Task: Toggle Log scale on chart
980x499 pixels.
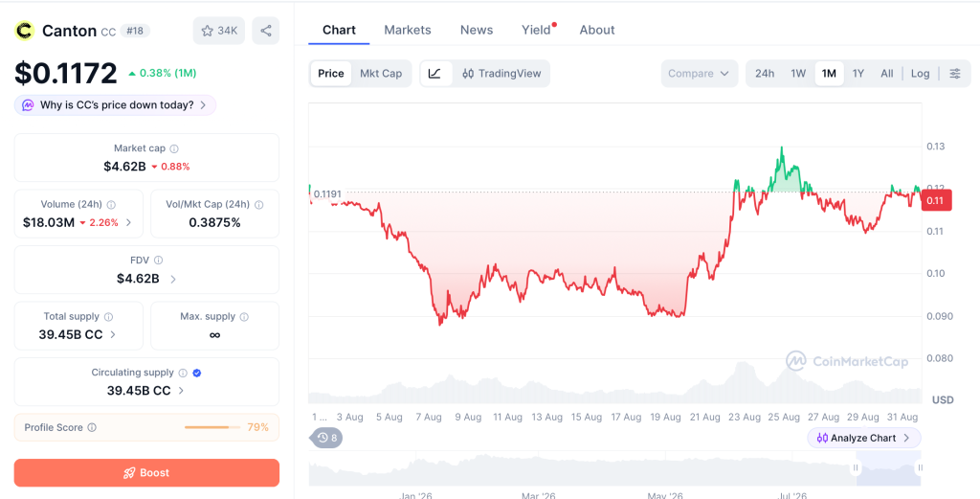Action: pyautogui.click(x=920, y=73)
